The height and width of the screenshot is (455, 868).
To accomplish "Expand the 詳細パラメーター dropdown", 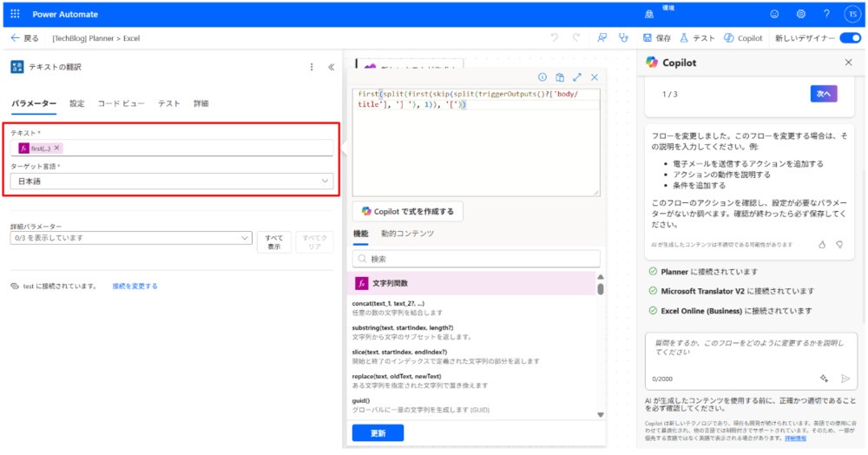I will click(131, 237).
